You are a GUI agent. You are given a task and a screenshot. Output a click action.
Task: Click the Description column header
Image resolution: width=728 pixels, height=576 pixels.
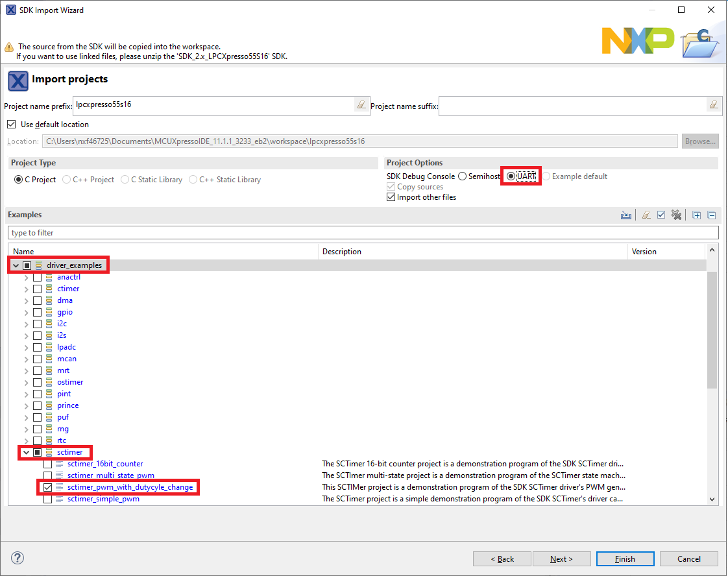(472, 252)
